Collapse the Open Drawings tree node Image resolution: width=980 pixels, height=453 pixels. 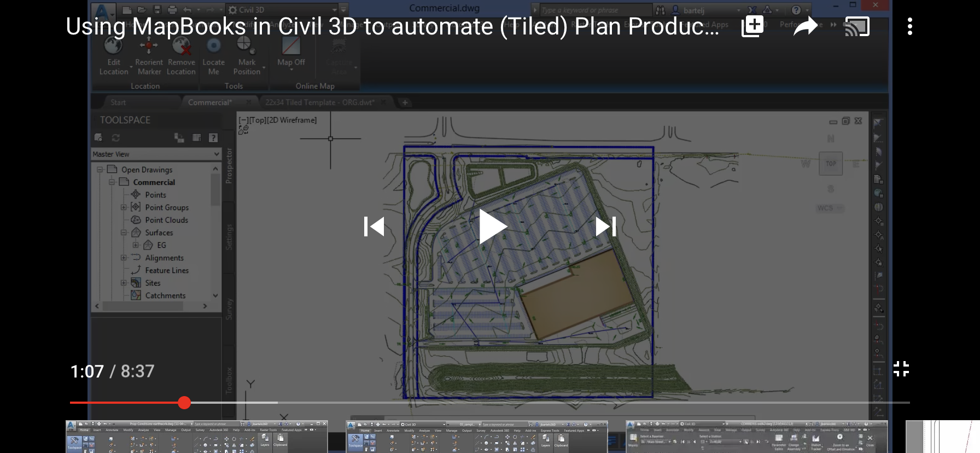pyautogui.click(x=100, y=170)
